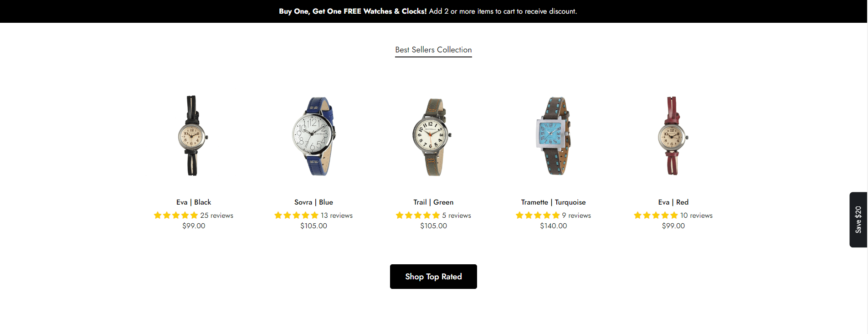This screenshot has height=334, width=868.
Task: Select the Trail | Green product title
Action: 433,202
